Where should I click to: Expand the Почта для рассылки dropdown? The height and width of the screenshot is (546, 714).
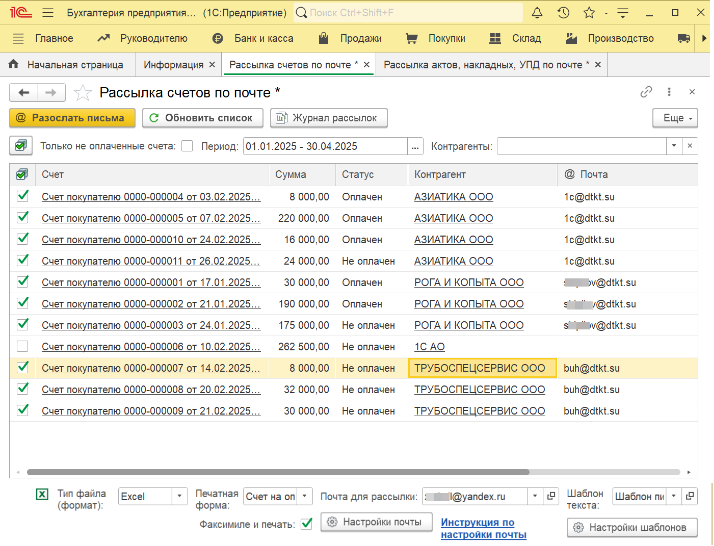pos(535,496)
